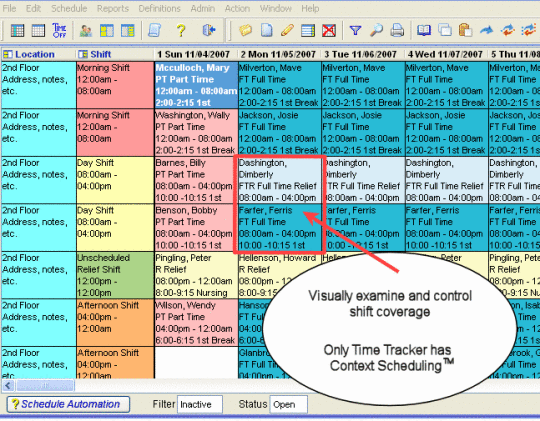This screenshot has height=421, width=540.
Task: Open the employees people icon
Action: pos(86,31)
